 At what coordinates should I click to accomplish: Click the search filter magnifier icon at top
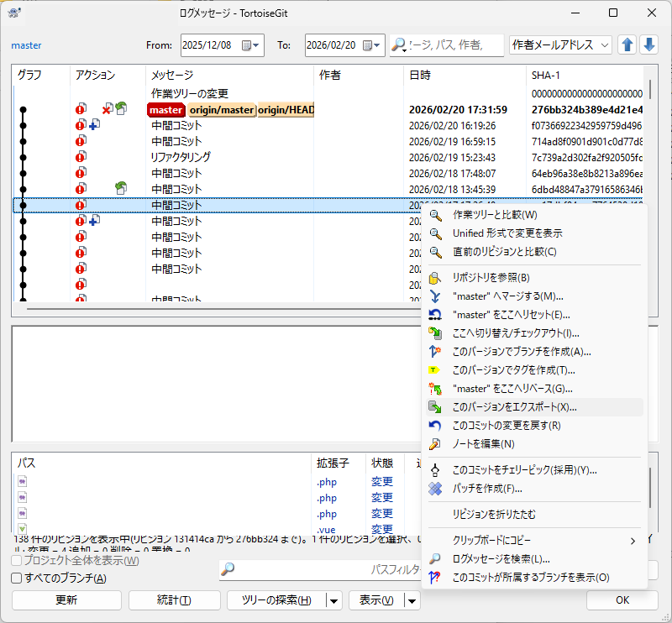(398, 44)
